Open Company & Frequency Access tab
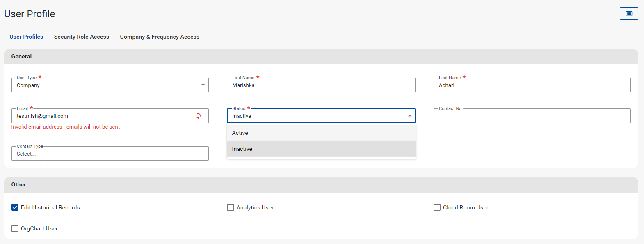 [160, 37]
